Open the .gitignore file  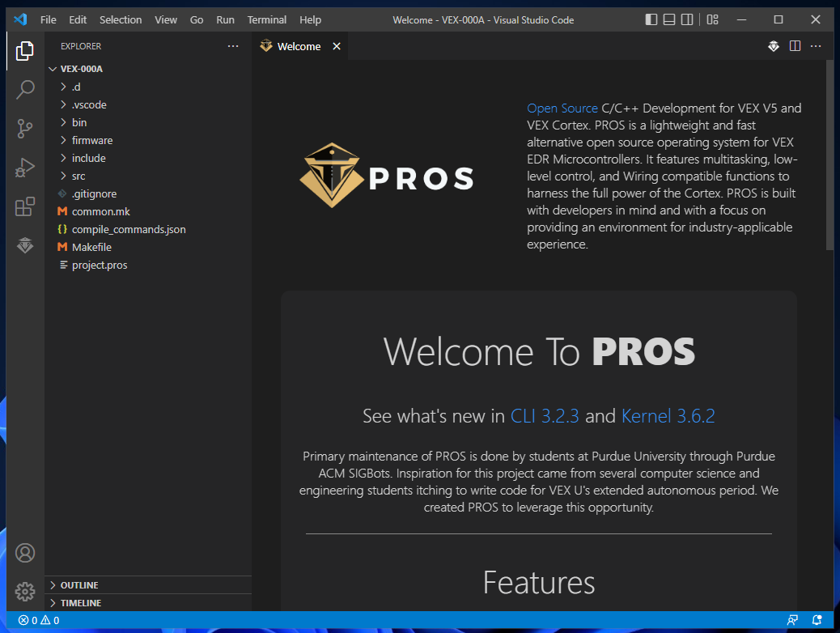point(148,193)
